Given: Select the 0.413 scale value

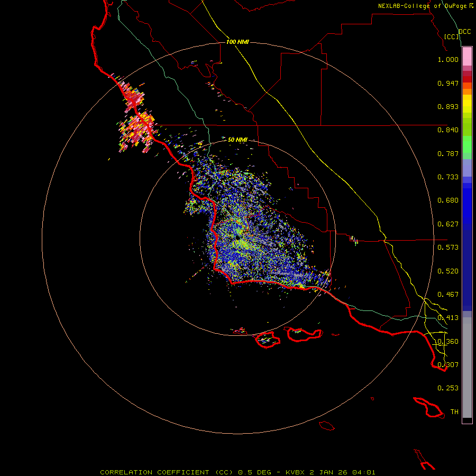Looking at the screenshot, I should point(448,318).
